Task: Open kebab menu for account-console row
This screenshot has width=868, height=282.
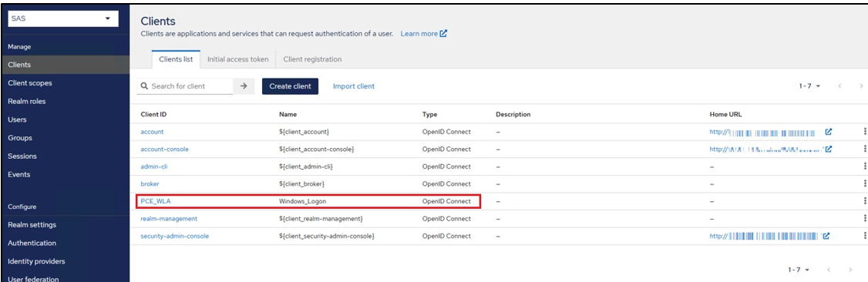Action: pos(864,149)
